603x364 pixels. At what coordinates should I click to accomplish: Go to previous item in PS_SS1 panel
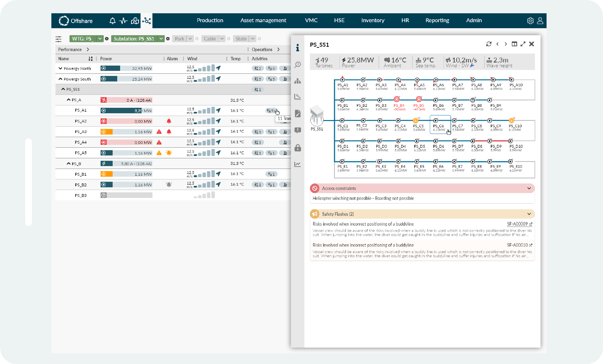(497, 44)
